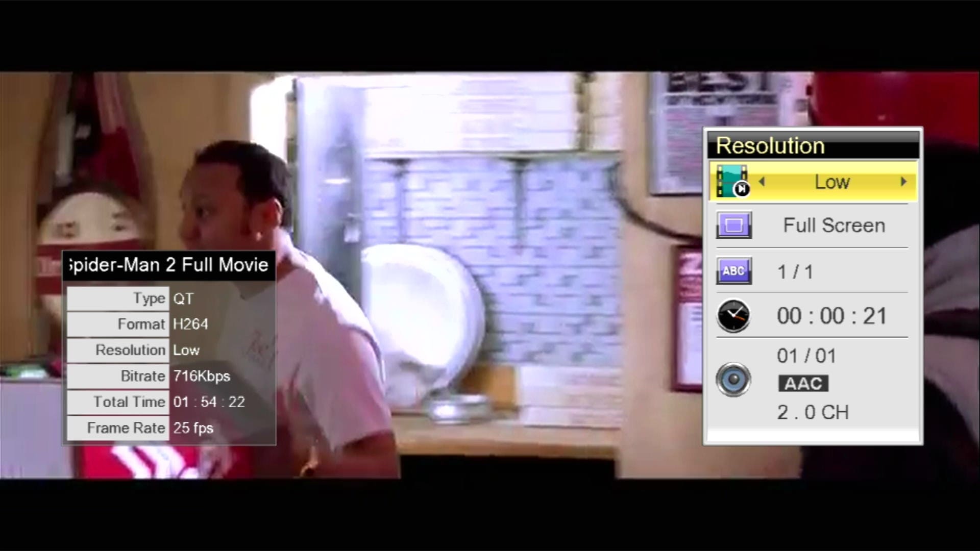Image resolution: width=980 pixels, height=551 pixels.
Task: Click the Resolution panel header
Action: (814, 145)
